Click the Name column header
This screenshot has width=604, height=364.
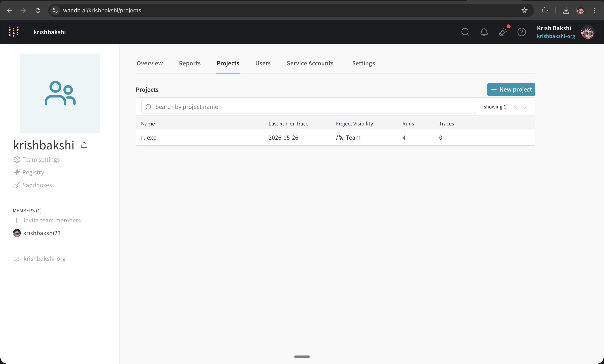[148, 123]
